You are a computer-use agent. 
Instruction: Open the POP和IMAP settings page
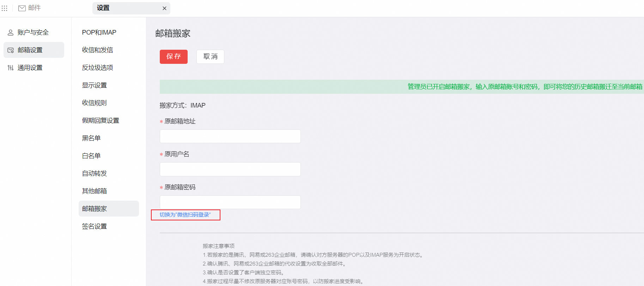click(x=99, y=32)
